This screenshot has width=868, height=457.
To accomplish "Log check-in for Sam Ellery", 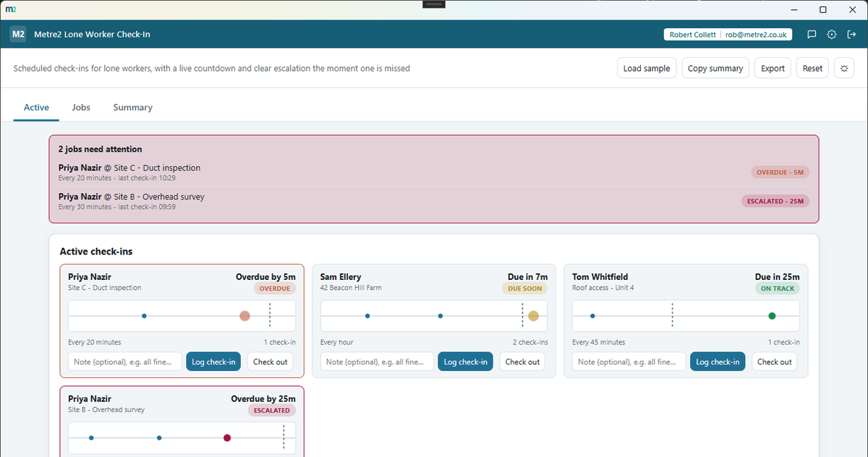I will click(x=465, y=362).
